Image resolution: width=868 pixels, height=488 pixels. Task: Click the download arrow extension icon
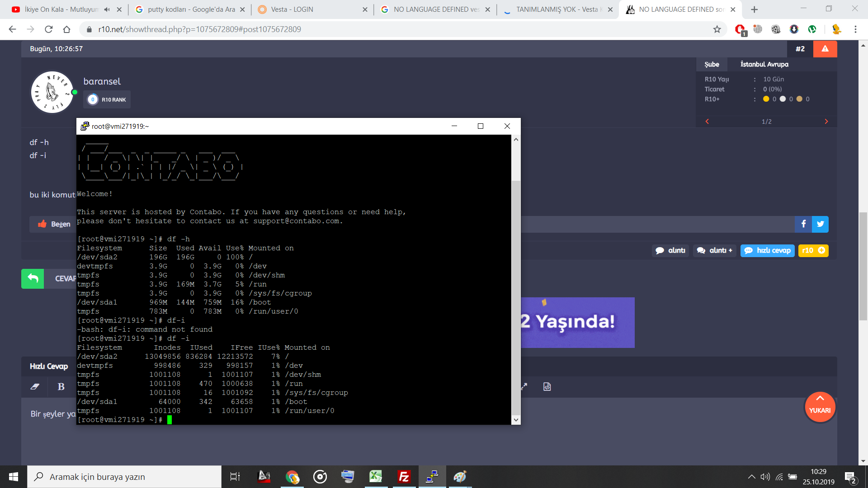point(794,29)
